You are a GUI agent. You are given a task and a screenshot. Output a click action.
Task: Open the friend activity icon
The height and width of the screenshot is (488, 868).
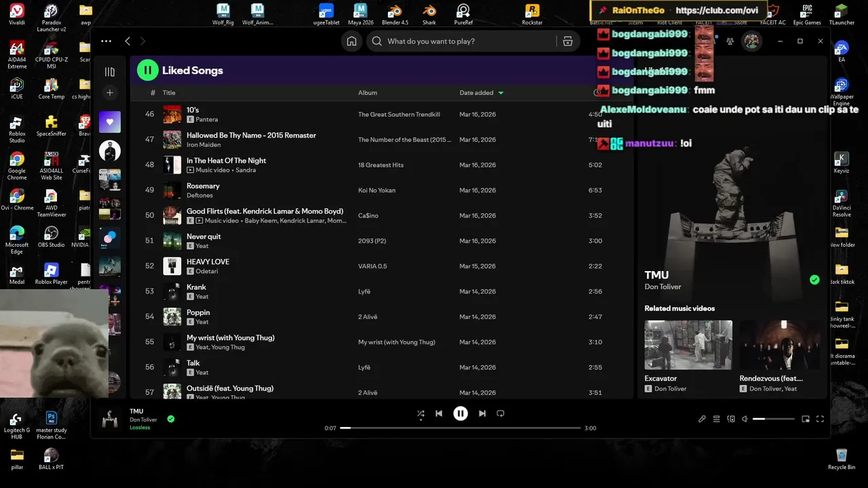click(x=730, y=41)
